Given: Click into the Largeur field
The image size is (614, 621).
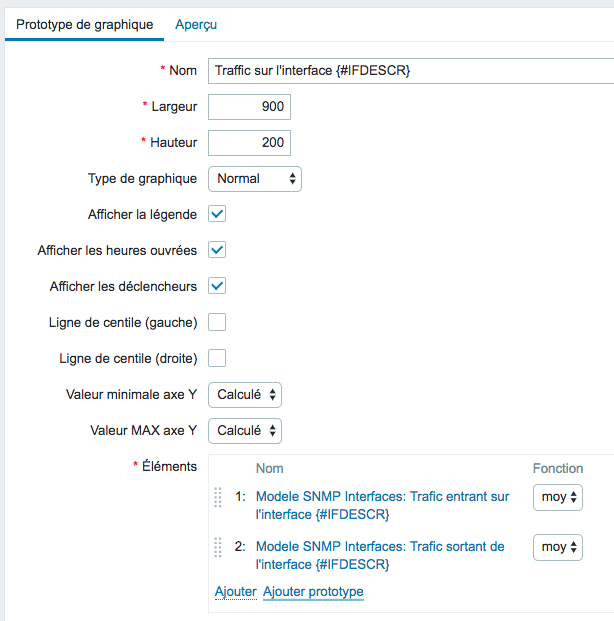Looking at the screenshot, I should [x=250, y=107].
